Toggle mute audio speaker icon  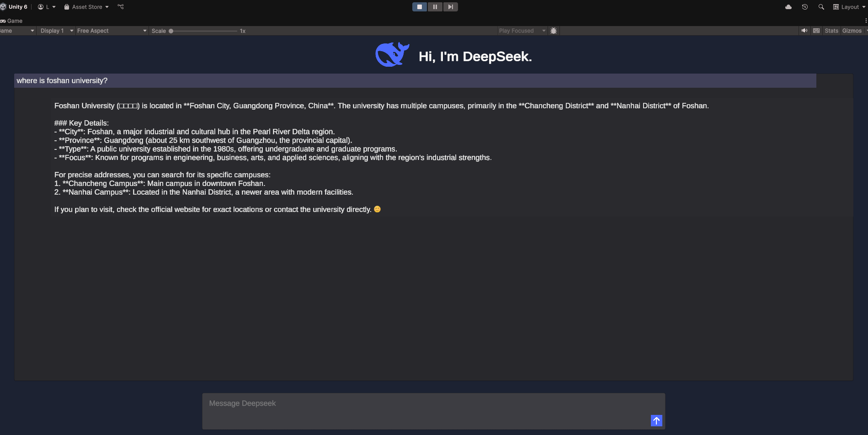[x=804, y=31]
